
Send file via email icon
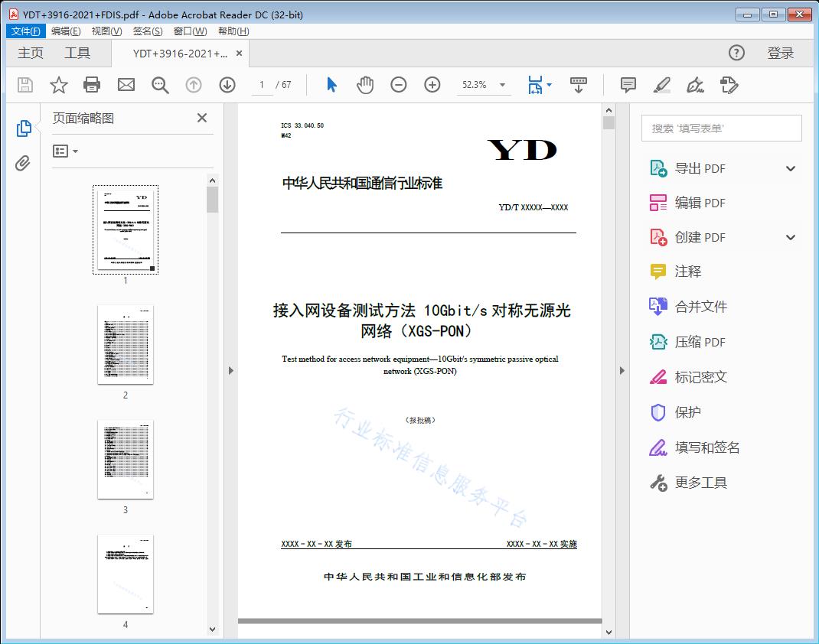[x=126, y=85]
